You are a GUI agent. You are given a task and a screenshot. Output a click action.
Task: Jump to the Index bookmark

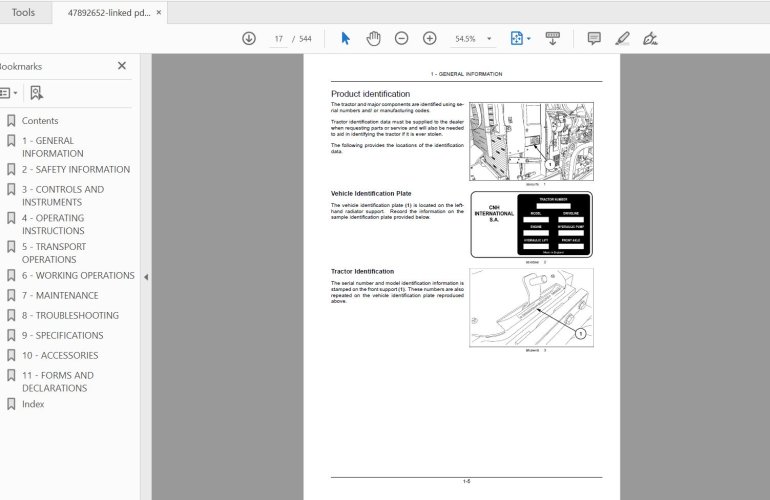33,404
